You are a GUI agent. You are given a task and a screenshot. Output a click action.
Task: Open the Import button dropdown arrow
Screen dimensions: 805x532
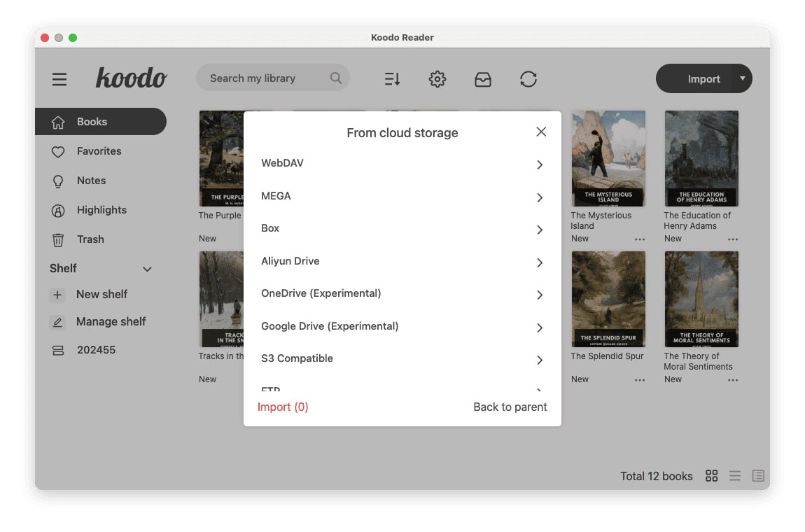coord(743,78)
